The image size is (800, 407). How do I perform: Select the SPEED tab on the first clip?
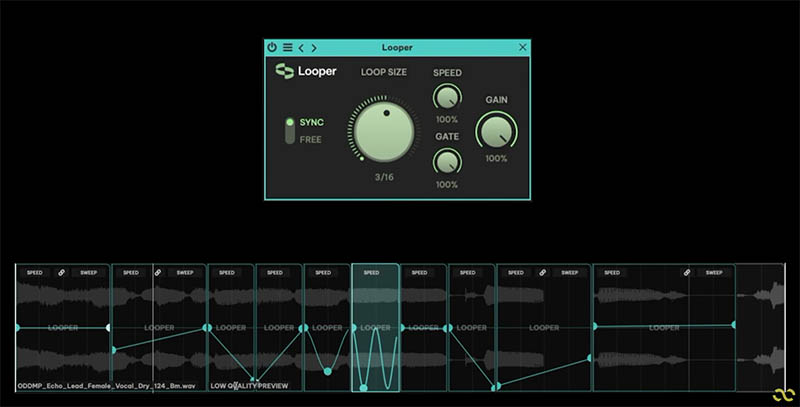[35, 273]
